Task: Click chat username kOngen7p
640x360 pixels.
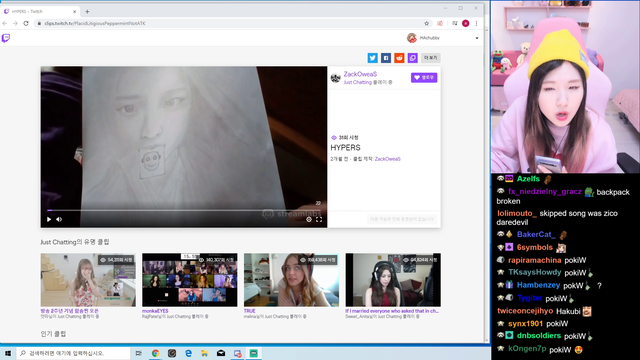Action: [527, 349]
